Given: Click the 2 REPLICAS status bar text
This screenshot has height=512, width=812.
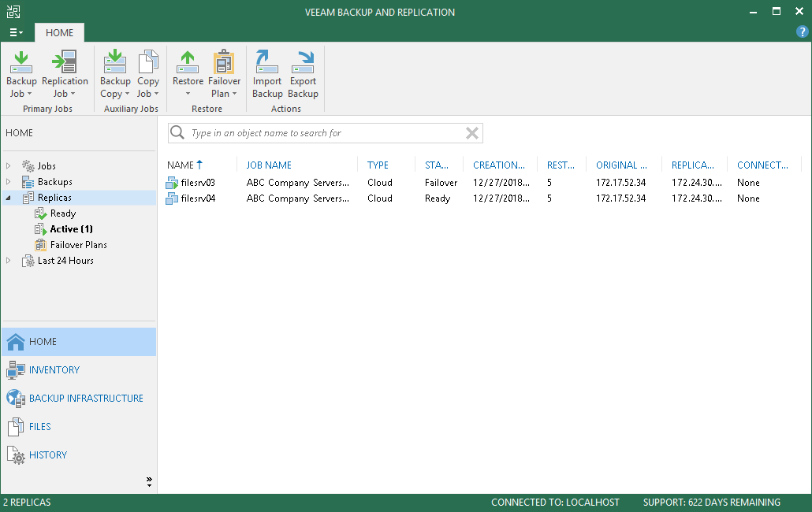Looking at the screenshot, I should pyautogui.click(x=27, y=503).
